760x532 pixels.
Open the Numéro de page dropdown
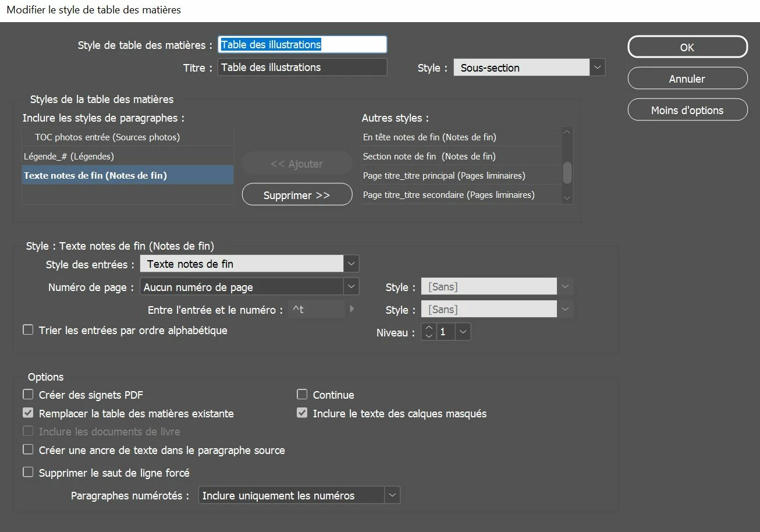pyautogui.click(x=351, y=286)
